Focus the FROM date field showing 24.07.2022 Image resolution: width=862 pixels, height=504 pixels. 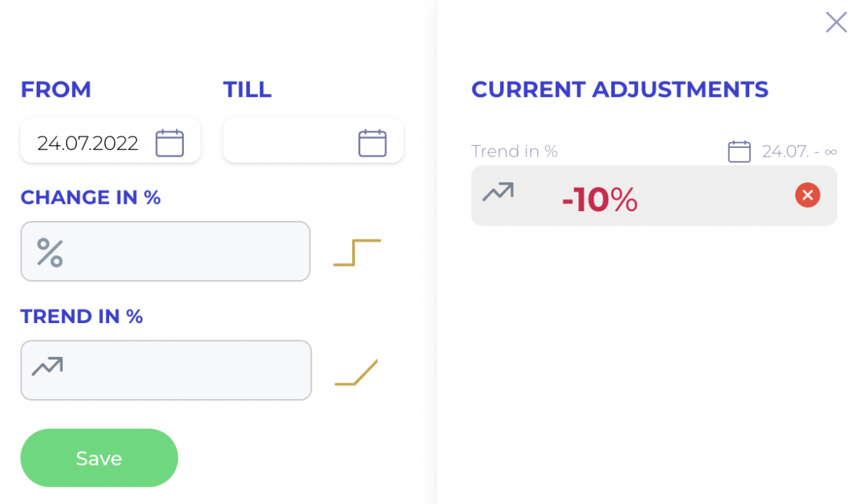pyautogui.click(x=111, y=140)
